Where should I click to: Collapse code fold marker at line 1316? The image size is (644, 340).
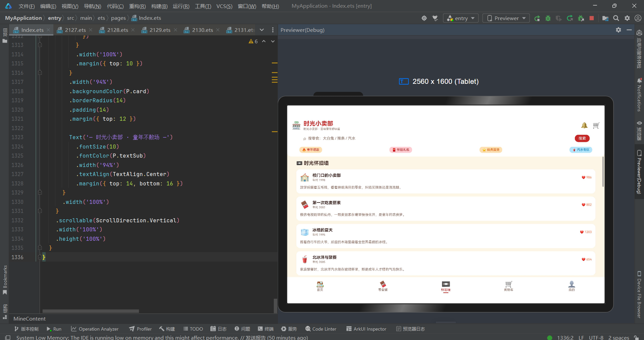click(40, 72)
